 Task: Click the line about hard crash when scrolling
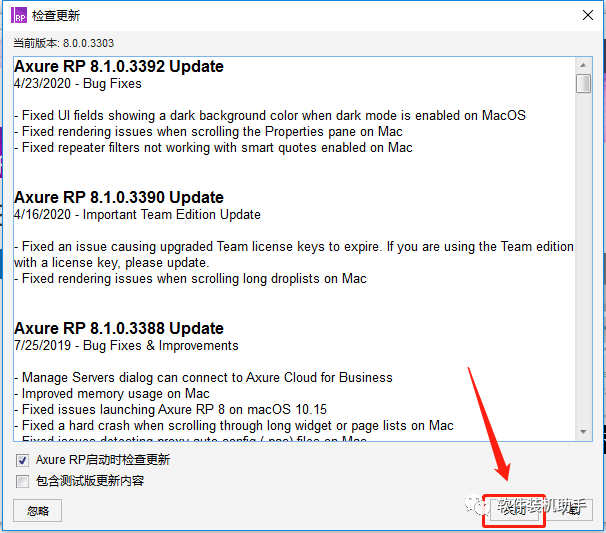click(x=234, y=426)
